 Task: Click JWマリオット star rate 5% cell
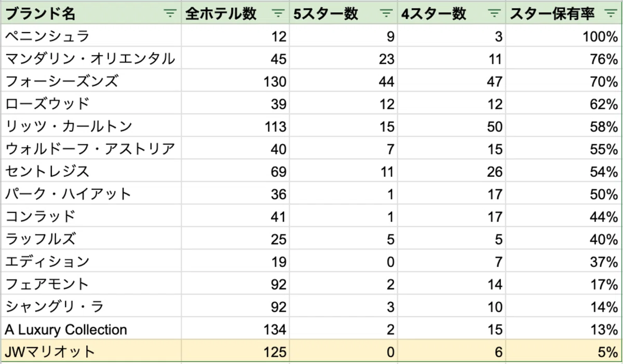[564, 352]
